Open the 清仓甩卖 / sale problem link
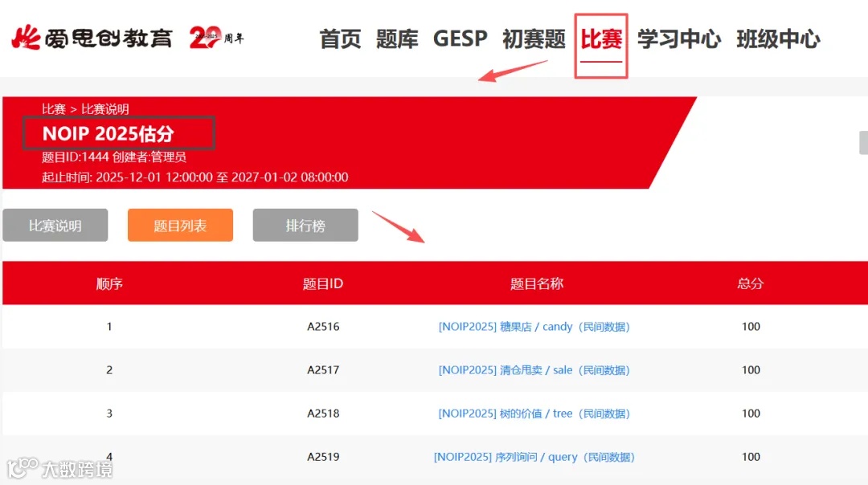 click(533, 369)
